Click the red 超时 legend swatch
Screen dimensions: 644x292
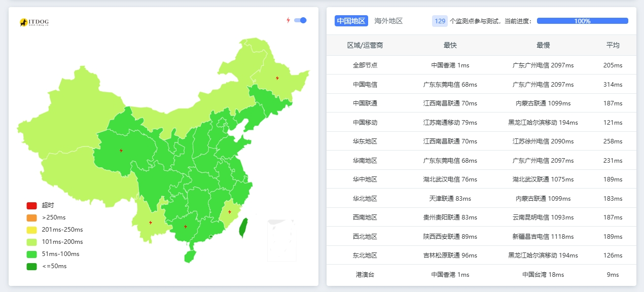(31, 205)
